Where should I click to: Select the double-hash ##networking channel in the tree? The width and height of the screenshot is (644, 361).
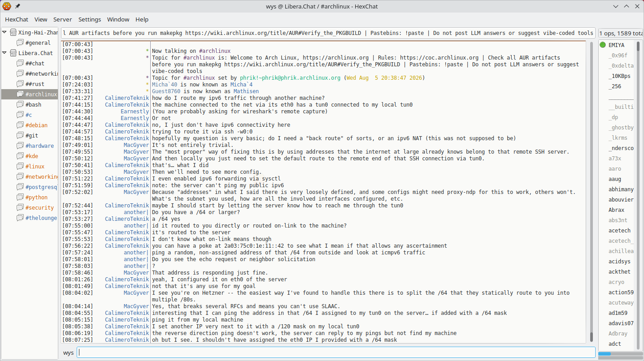coord(30,74)
